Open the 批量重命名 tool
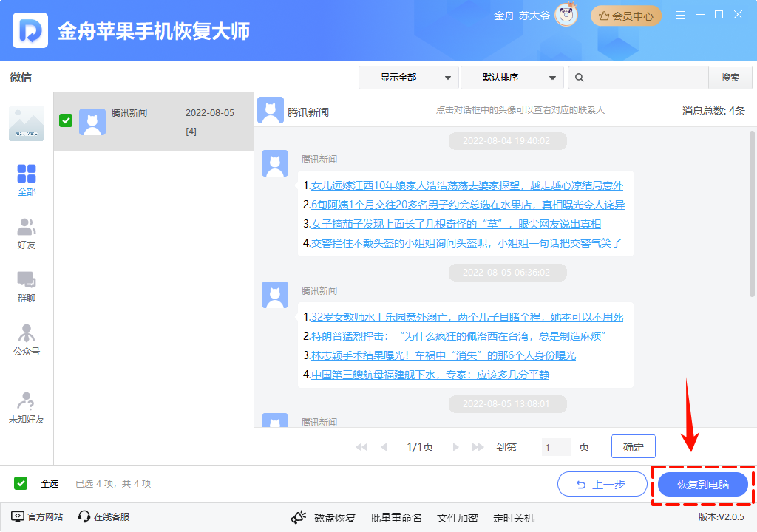This screenshot has width=757, height=532. [396, 518]
